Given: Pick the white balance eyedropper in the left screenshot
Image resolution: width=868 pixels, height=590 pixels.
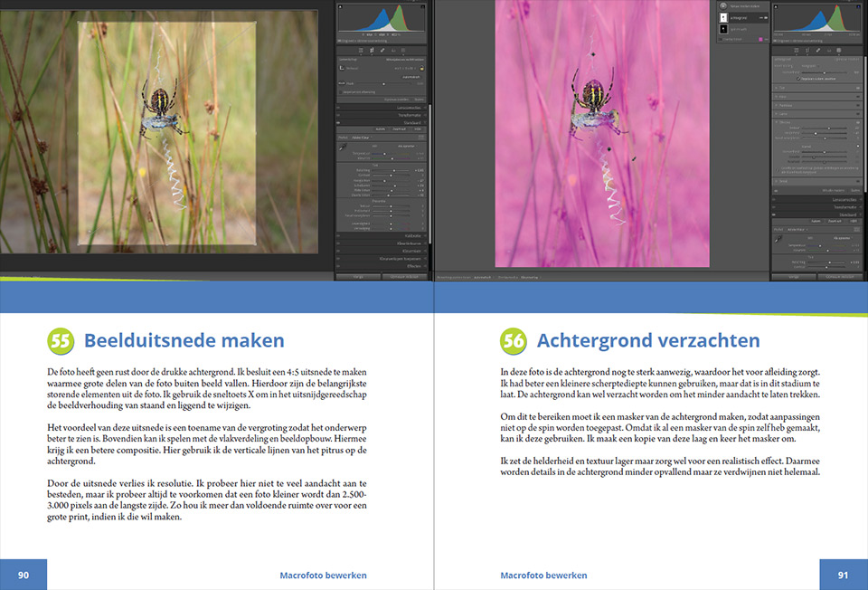Looking at the screenshot, I should (344, 147).
